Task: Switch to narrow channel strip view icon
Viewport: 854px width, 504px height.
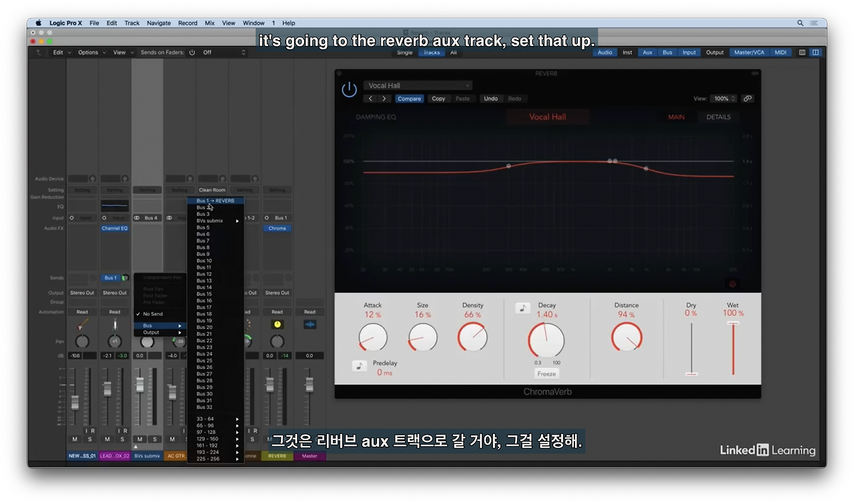Action: 802,53
